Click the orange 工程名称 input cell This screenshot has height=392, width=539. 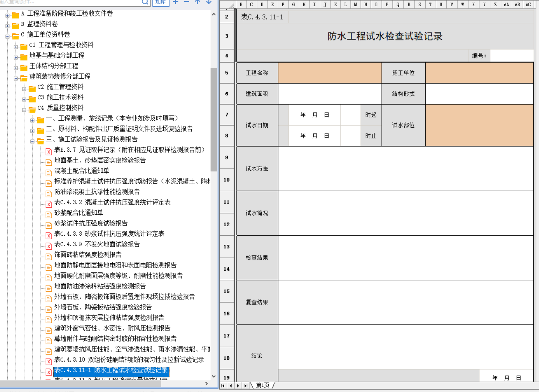pos(329,73)
